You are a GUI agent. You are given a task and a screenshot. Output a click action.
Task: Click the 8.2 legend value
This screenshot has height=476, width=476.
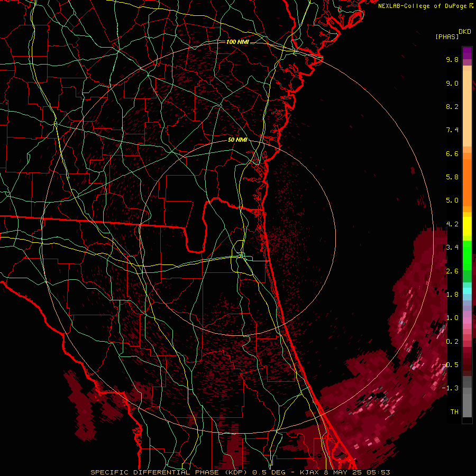click(452, 106)
